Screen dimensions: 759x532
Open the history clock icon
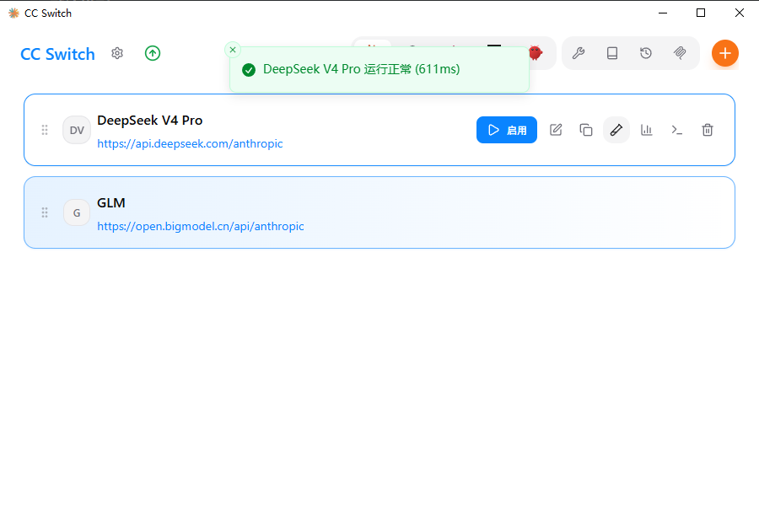coord(646,53)
